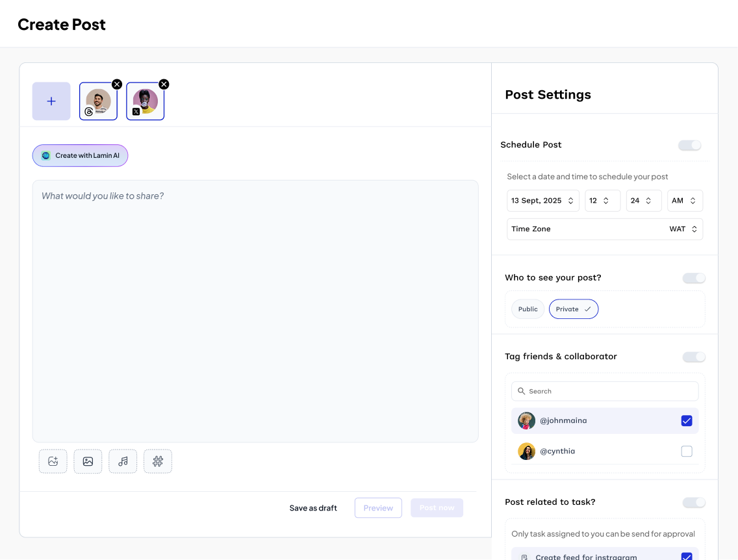The height and width of the screenshot is (560, 738).
Task: Open the date dropdown showing 13 Sept, 2025
Action: click(542, 200)
